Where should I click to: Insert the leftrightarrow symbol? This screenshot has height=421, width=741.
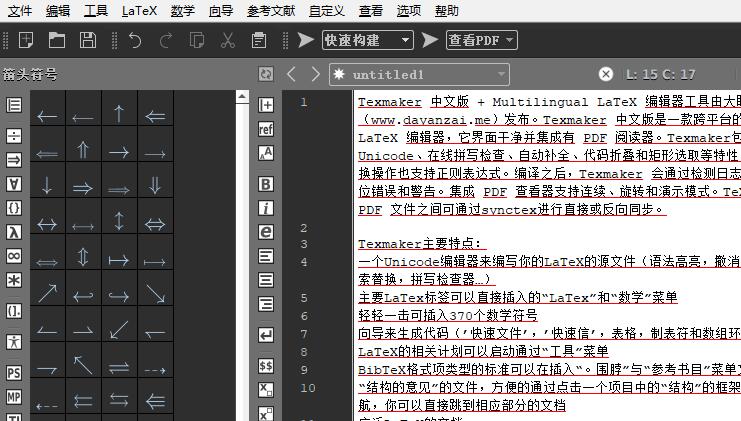(x=47, y=224)
